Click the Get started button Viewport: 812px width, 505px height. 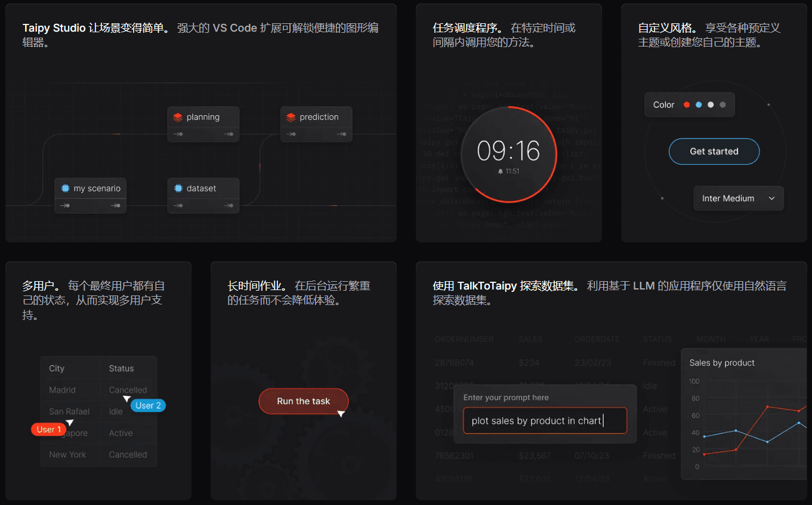pos(714,152)
